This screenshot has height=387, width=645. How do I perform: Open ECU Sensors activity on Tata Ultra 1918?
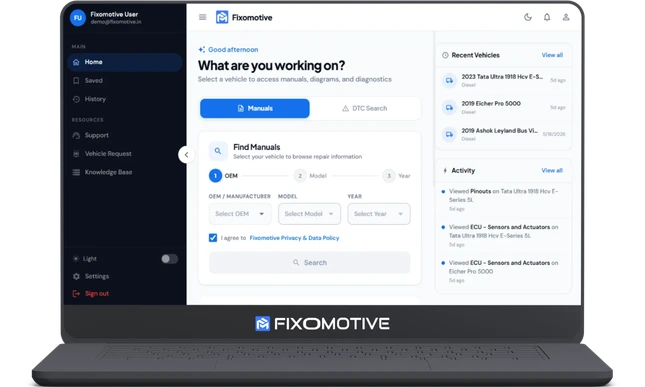(503, 236)
